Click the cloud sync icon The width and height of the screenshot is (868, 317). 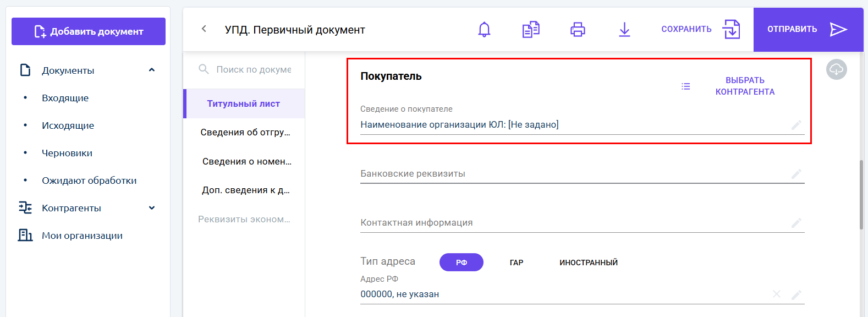click(x=837, y=69)
